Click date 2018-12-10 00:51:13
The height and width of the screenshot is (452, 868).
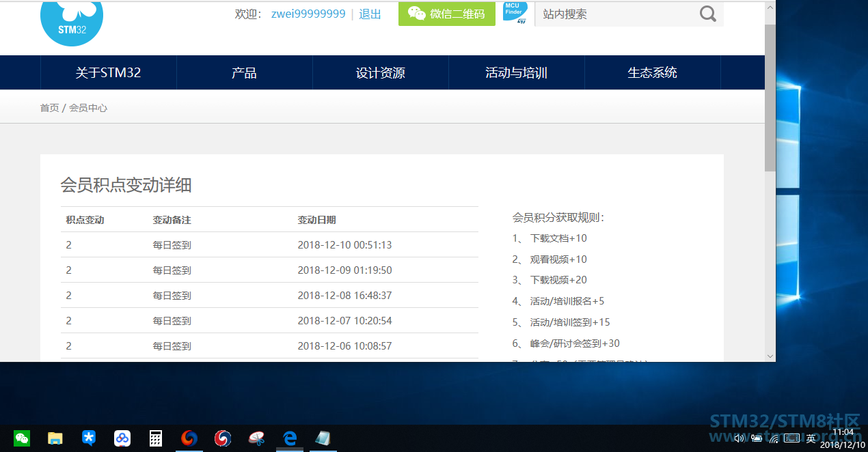(x=344, y=245)
